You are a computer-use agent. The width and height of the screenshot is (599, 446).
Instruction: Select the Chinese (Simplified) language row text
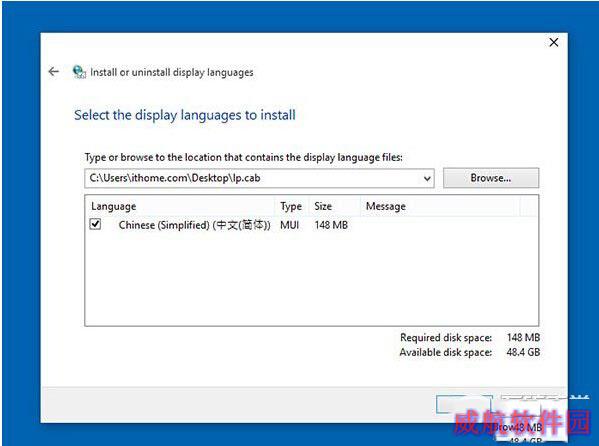194,225
